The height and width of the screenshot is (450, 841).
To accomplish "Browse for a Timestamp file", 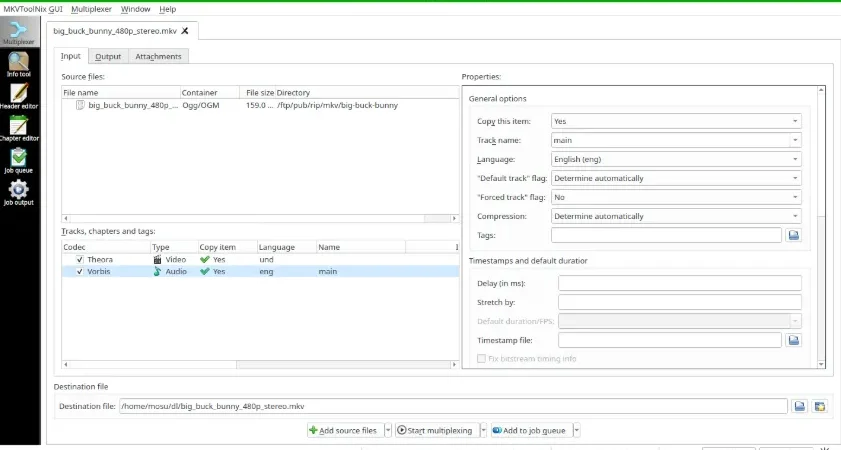I will click(794, 340).
